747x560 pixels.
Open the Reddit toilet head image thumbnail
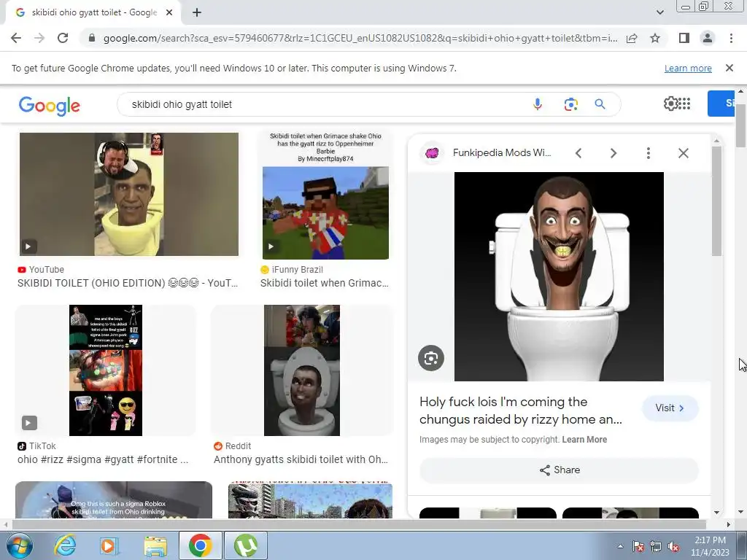tap(302, 370)
